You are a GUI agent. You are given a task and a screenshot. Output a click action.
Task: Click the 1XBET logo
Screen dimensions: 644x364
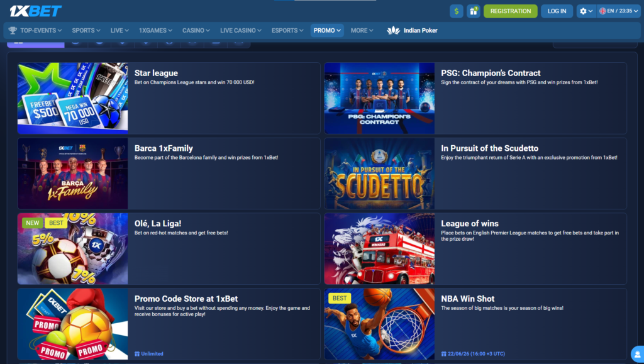[x=35, y=11]
